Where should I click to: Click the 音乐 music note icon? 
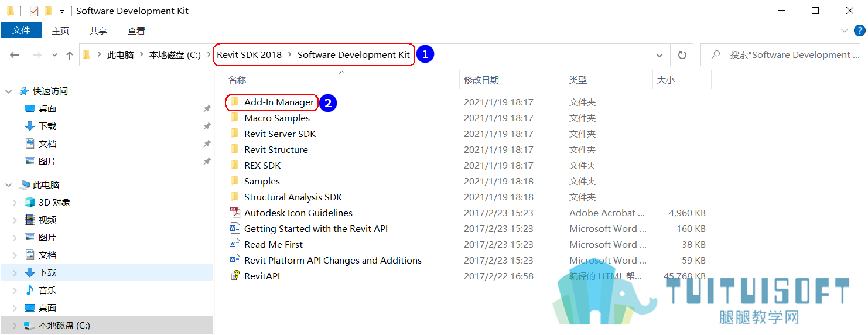[29, 290]
